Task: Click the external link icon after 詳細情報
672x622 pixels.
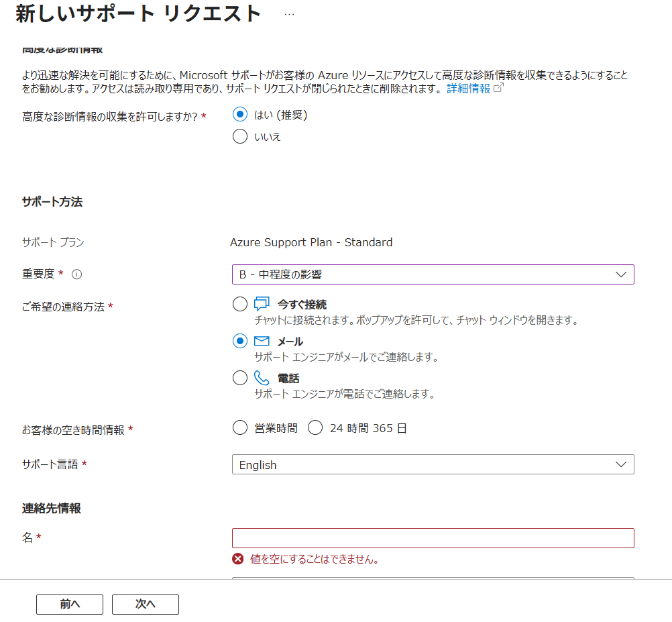Action: coord(498,88)
